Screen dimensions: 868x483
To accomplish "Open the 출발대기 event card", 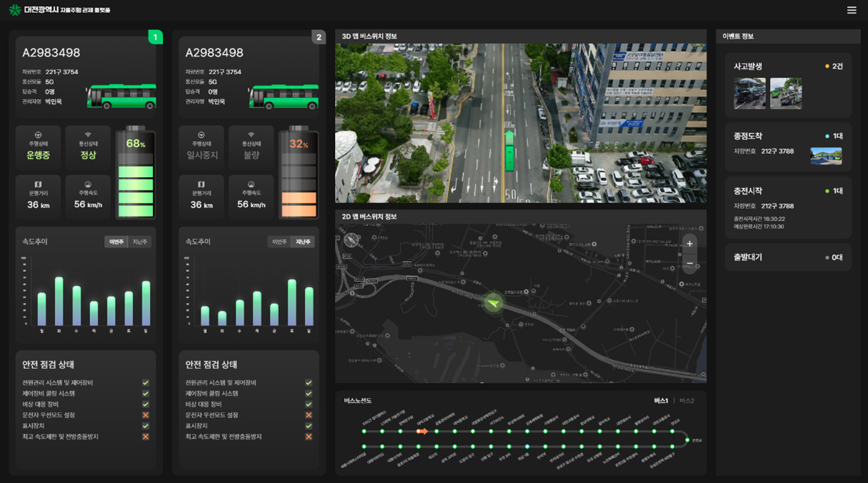I will point(788,257).
